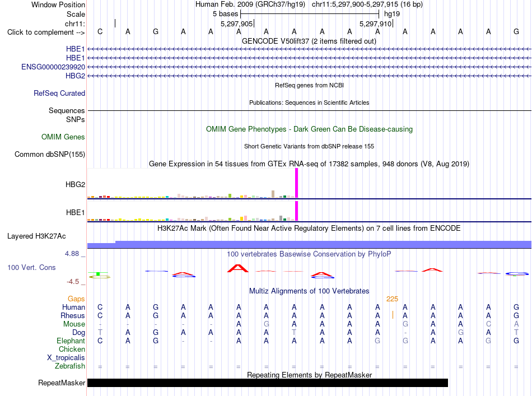The height and width of the screenshot is (396, 532).
Task: Click the Human alignment row label
Action: coord(73,307)
